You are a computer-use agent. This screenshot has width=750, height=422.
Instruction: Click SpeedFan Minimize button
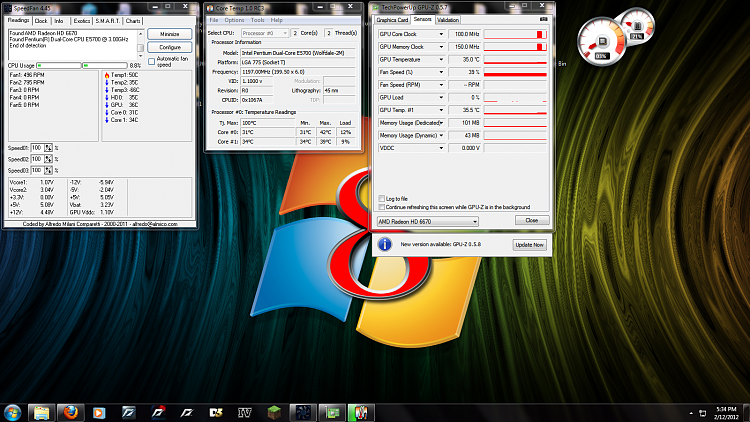point(170,34)
